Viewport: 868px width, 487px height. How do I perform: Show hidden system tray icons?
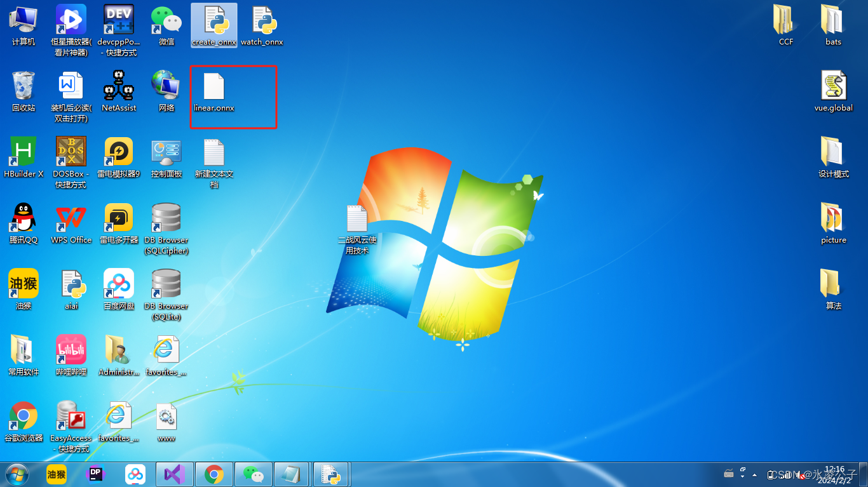[x=754, y=474]
